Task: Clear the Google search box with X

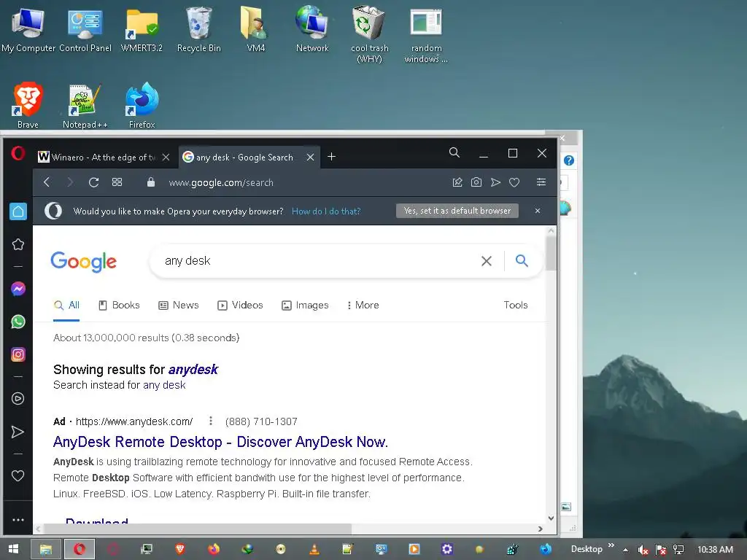Action: pyautogui.click(x=487, y=261)
